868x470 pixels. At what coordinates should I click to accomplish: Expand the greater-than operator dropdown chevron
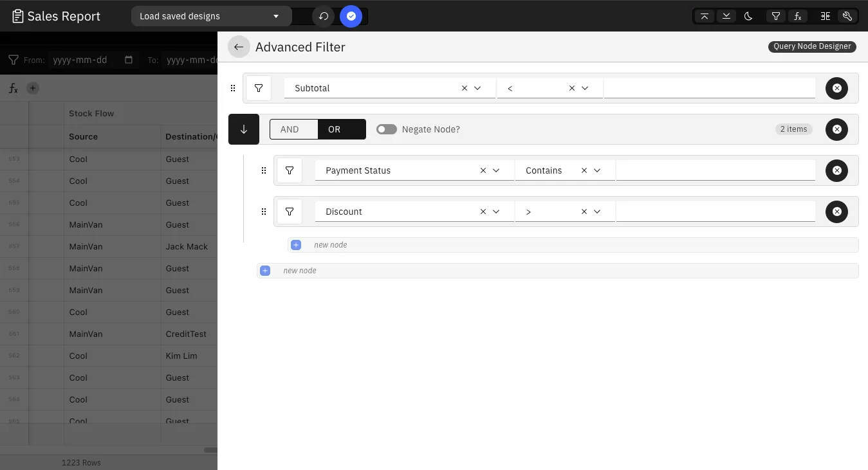[597, 212]
